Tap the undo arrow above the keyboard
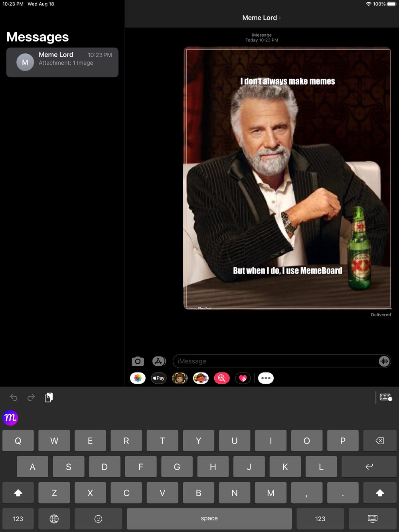The height and width of the screenshot is (532, 399). tap(14, 397)
